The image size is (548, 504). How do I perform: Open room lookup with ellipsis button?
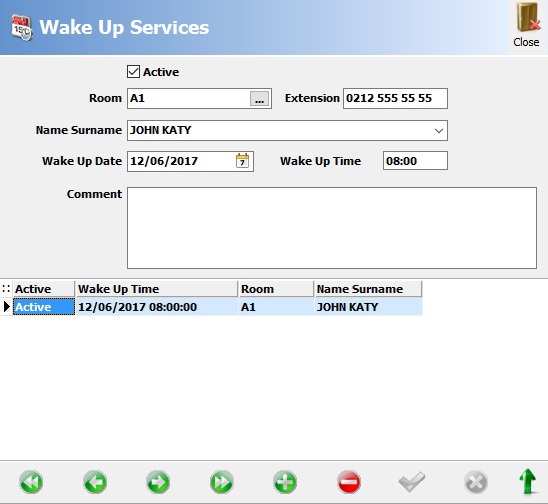259,99
